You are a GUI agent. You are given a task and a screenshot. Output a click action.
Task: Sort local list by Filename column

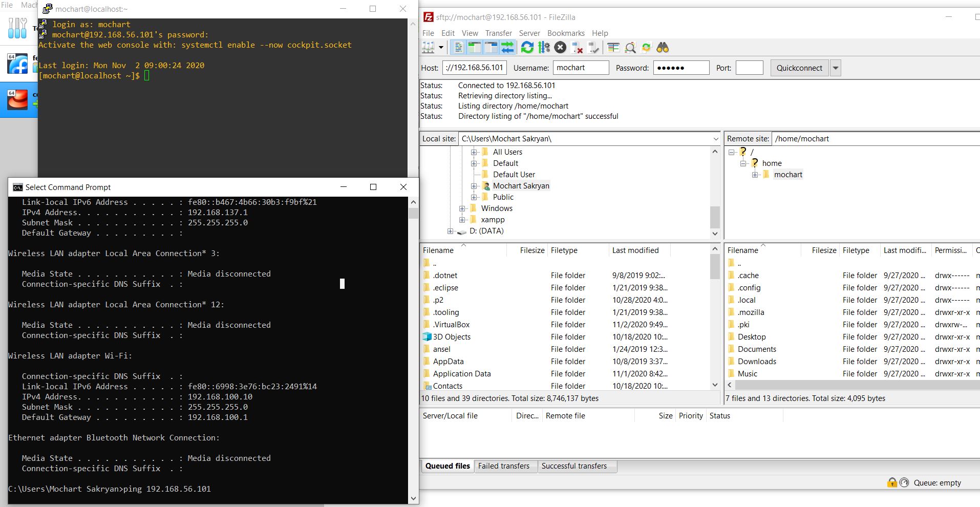463,250
